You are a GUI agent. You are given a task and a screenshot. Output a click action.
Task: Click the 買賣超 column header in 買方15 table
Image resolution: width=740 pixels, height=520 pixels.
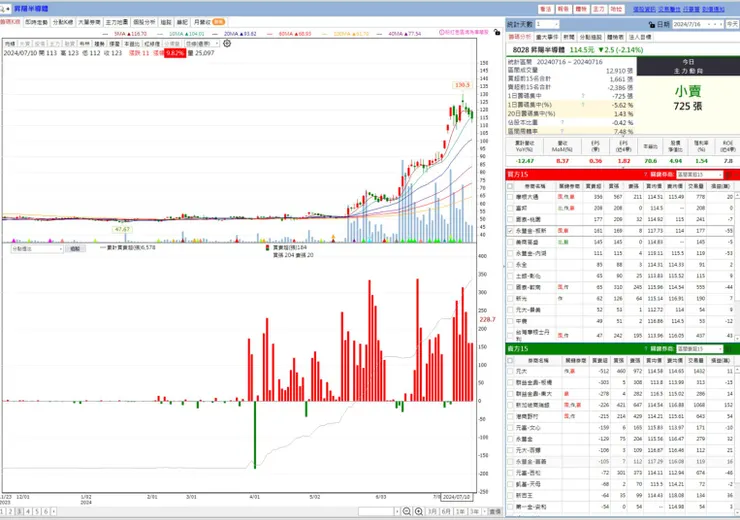coord(593,186)
